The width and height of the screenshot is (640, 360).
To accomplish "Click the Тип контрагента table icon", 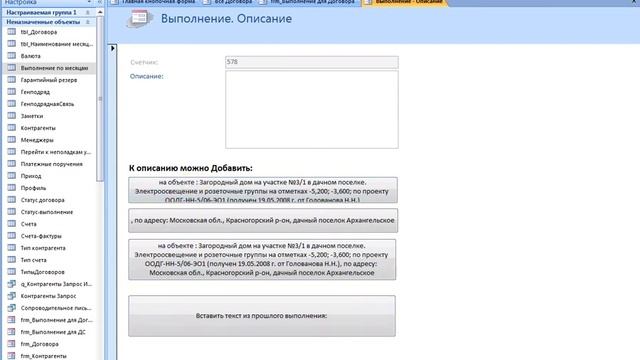I will [12, 248].
